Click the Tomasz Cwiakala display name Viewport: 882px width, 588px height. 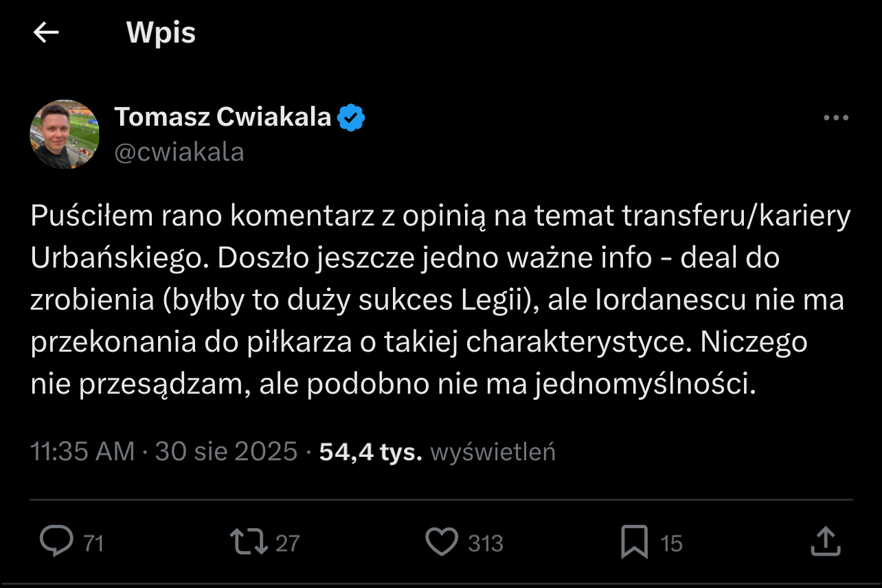point(223,117)
